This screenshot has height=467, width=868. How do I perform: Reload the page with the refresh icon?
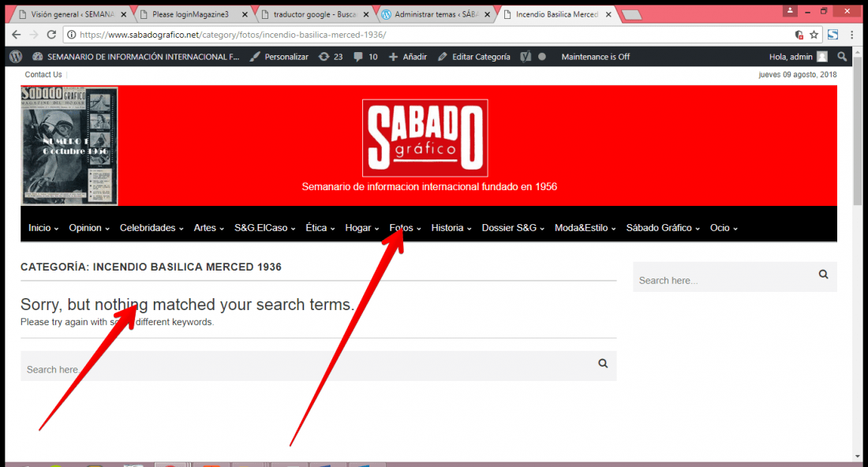tap(51, 35)
